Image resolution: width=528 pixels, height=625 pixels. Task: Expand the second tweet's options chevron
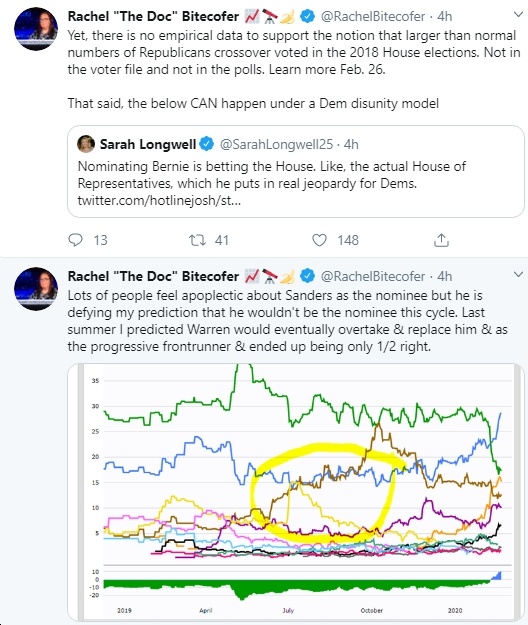coord(518,274)
